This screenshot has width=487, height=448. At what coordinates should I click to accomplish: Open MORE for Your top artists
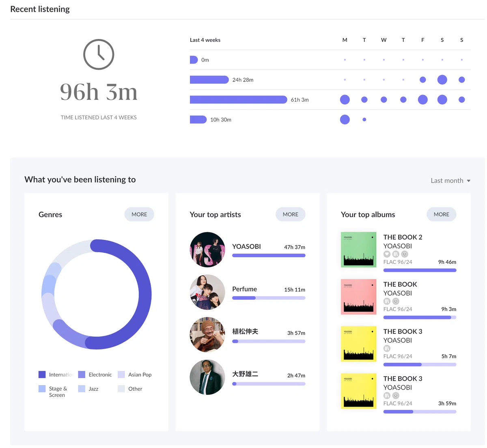pyautogui.click(x=291, y=214)
